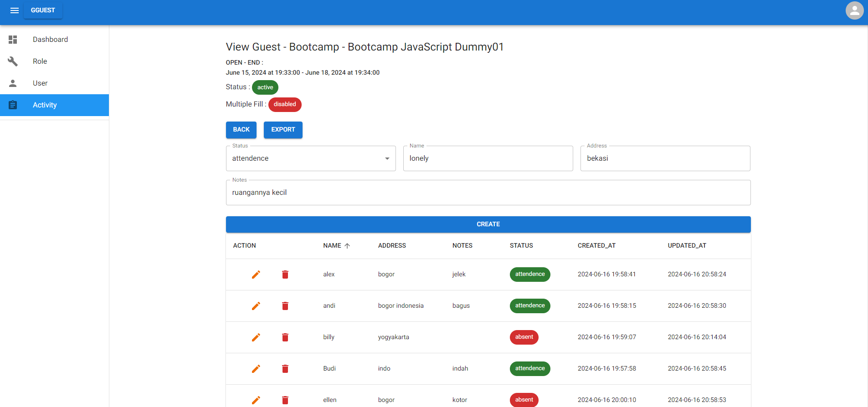Click the Activity clipboard icon
868x407 pixels.
click(x=13, y=105)
